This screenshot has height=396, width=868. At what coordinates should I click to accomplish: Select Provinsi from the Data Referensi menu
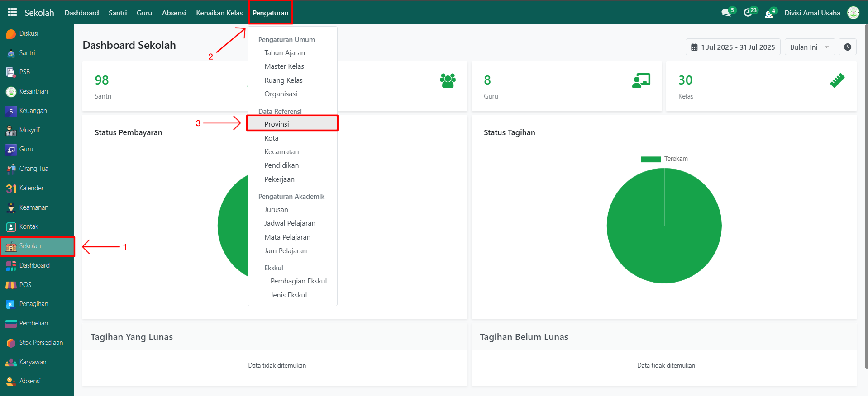coord(277,124)
